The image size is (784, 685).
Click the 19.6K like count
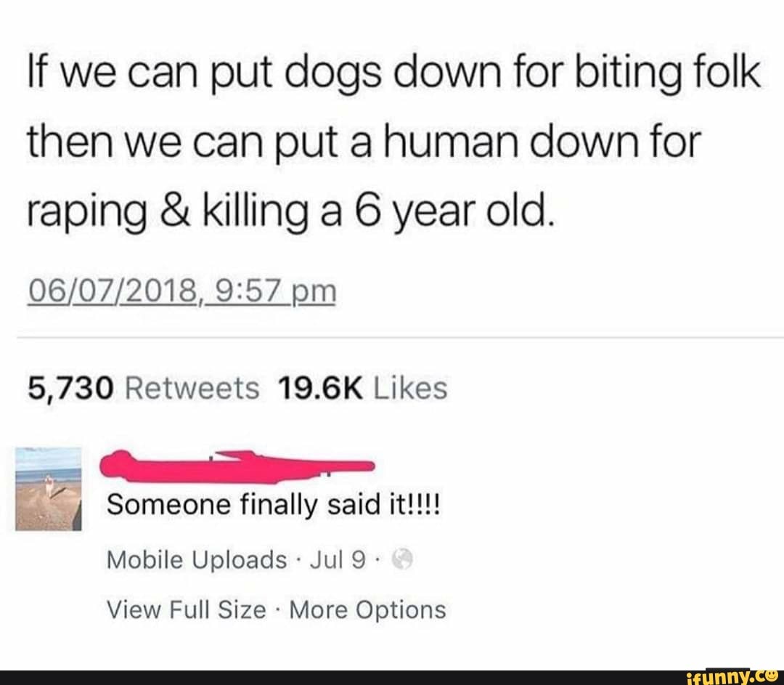(319, 389)
